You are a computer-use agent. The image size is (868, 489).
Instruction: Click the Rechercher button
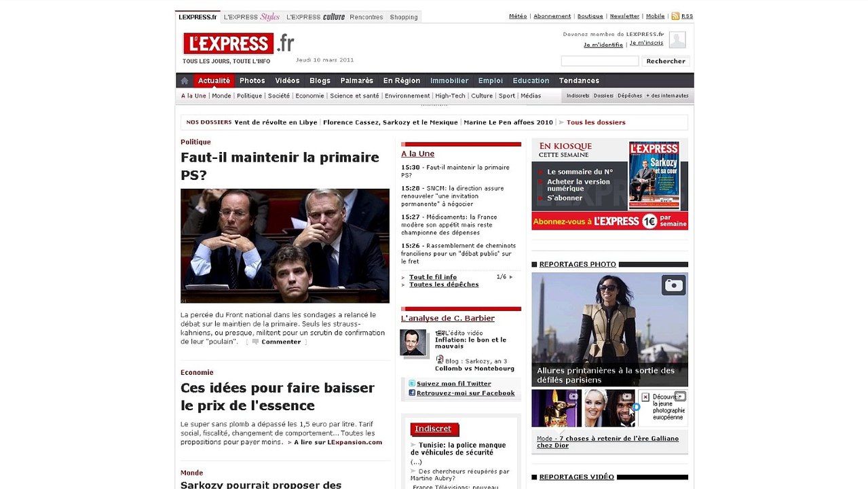(666, 61)
